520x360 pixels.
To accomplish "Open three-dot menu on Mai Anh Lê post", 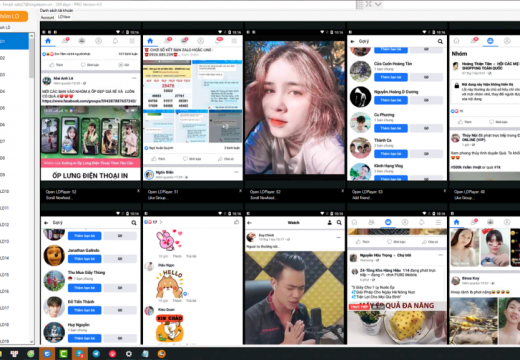I will pos(134,78).
